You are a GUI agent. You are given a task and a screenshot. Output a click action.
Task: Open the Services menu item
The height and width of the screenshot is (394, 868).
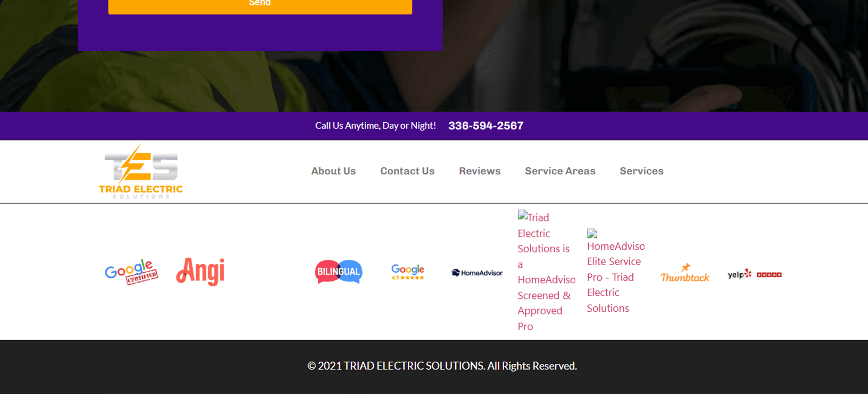point(641,171)
